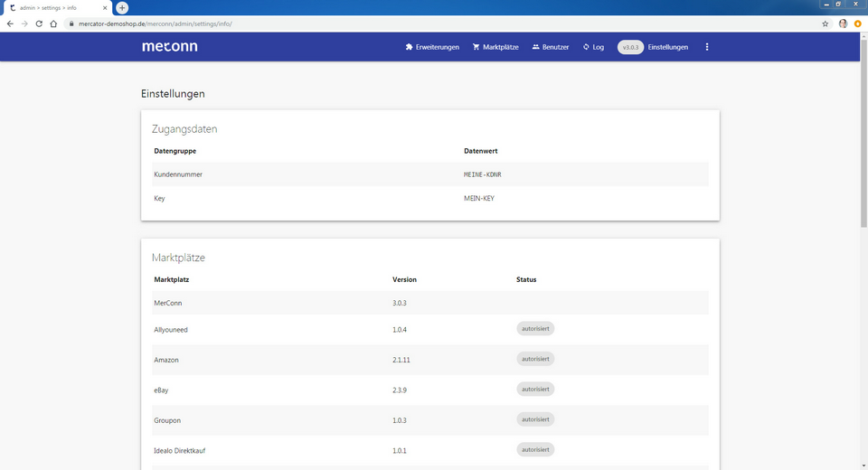Bookmark this page with the star icon
The image size is (868, 470).
click(x=825, y=23)
